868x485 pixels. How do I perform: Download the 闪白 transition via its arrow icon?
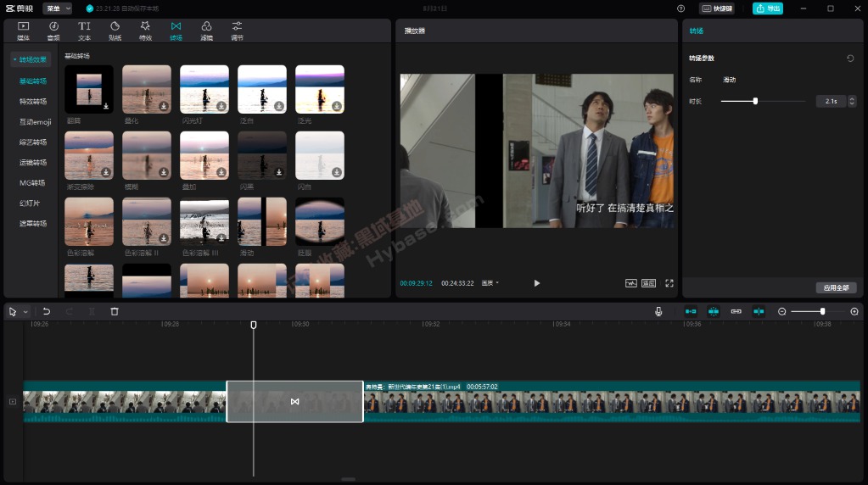(337, 172)
